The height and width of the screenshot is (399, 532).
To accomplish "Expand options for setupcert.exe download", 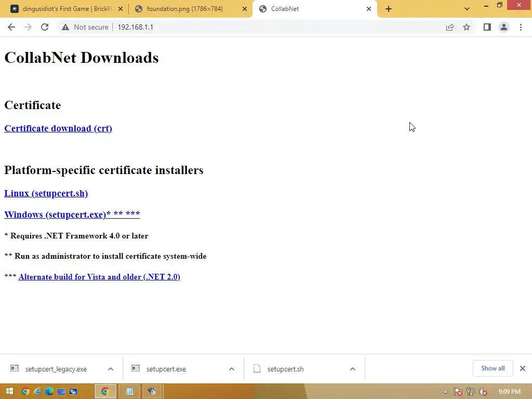I will click(232, 369).
